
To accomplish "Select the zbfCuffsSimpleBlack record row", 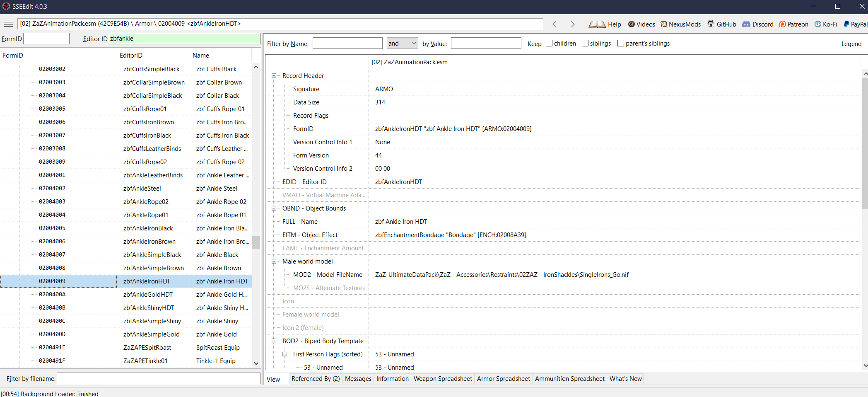I will pyautogui.click(x=126, y=69).
